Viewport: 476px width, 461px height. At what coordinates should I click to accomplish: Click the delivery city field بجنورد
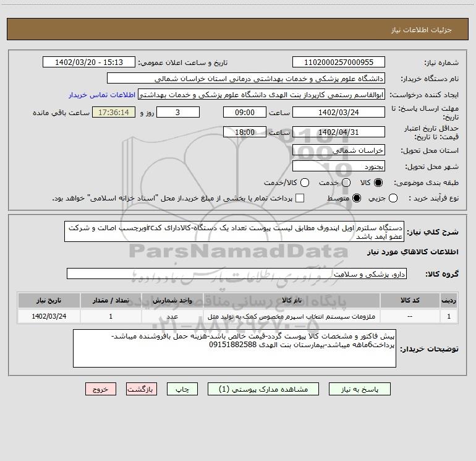[339, 166]
